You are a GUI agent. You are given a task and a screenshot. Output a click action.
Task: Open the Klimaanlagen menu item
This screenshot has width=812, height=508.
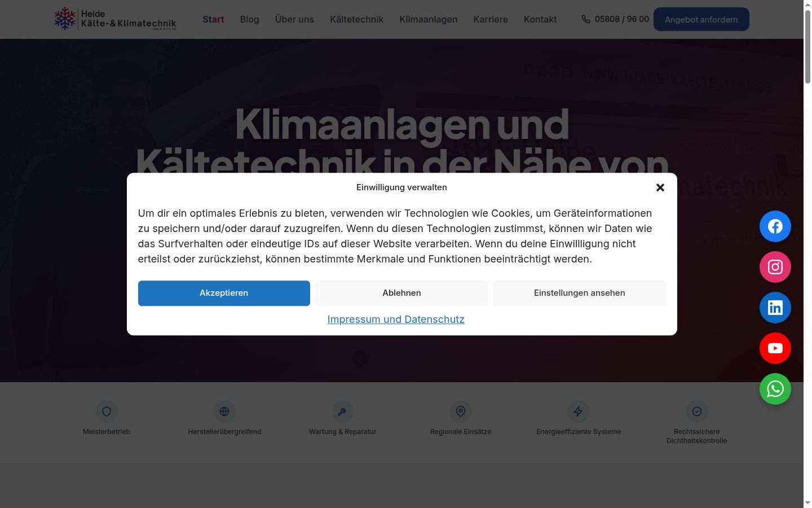(x=429, y=19)
